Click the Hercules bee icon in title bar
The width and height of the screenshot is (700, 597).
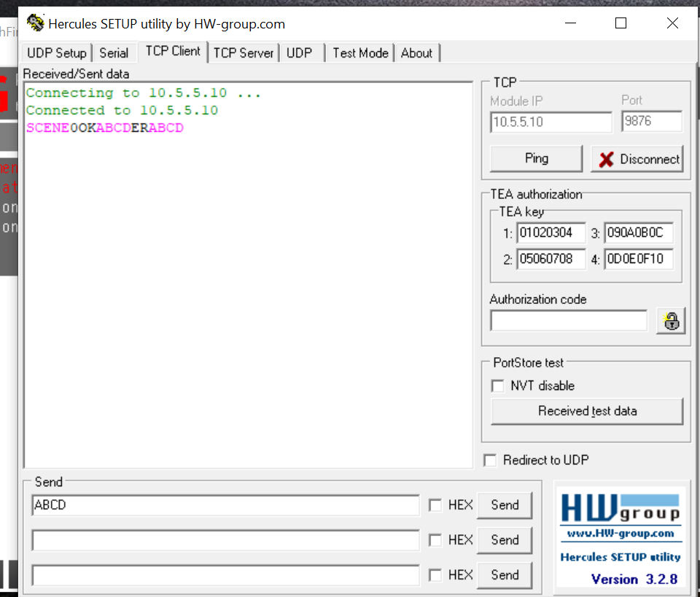35,23
